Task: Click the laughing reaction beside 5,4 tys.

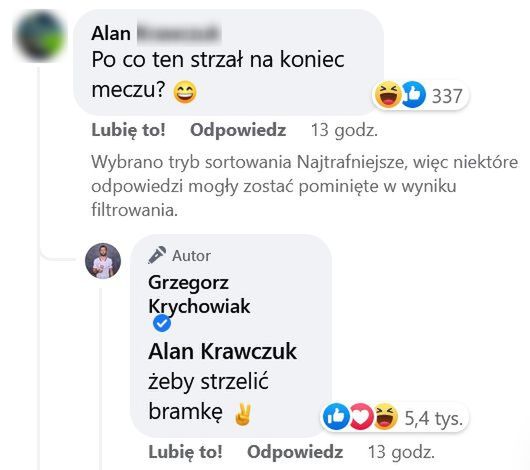Action: tap(385, 417)
